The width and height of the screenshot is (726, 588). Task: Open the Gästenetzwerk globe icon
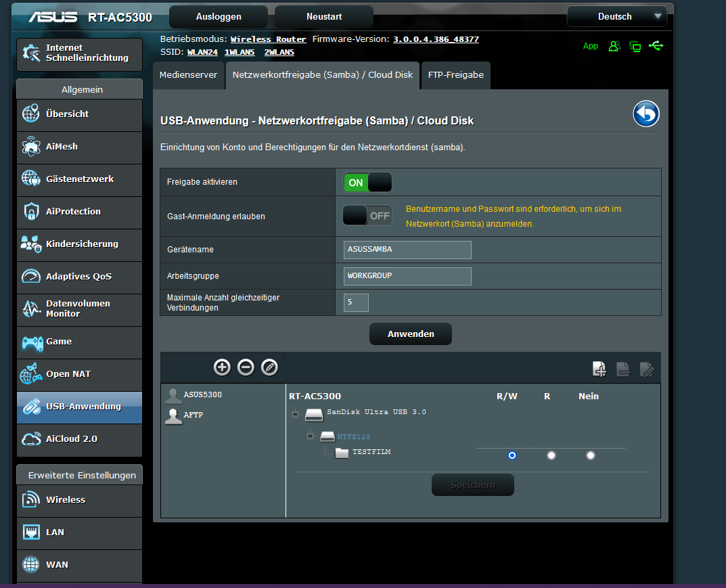31,179
